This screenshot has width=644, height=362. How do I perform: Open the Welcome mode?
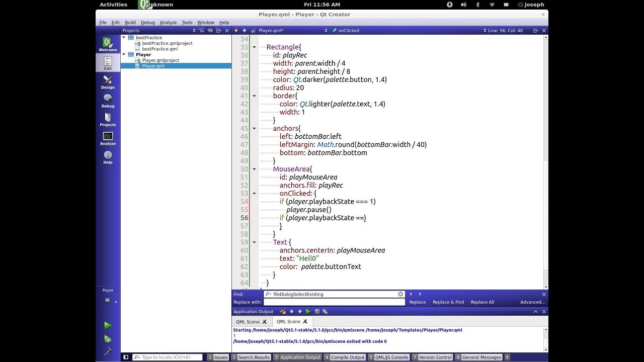[x=108, y=44]
